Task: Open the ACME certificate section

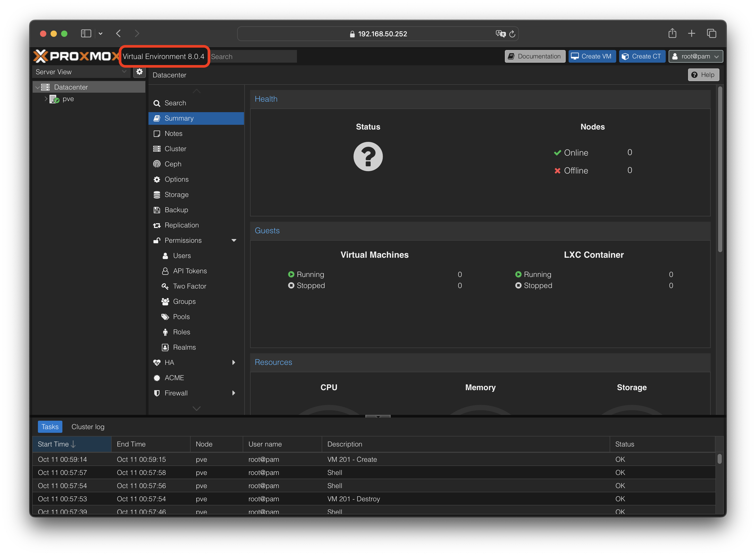Action: click(x=174, y=378)
